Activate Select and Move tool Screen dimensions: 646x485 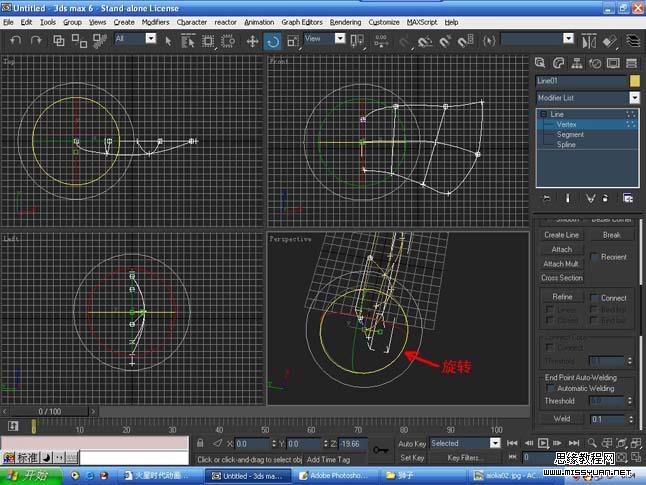(x=252, y=41)
